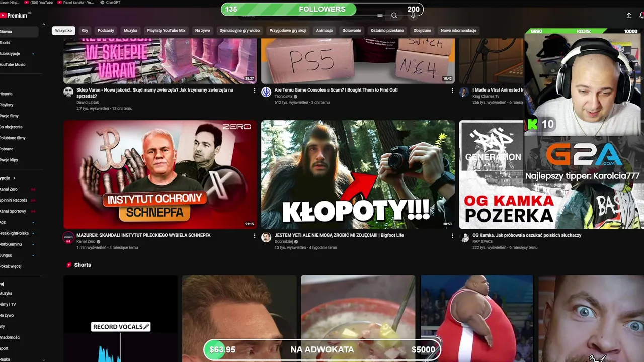Open the RECORD VOCALS short
Image resolution: width=644 pixels, height=362 pixels.
coord(121,318)
